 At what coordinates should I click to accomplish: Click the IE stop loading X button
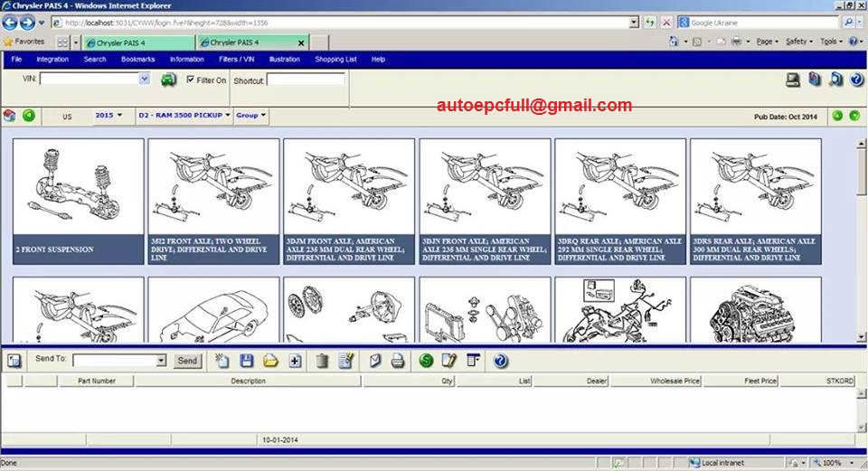[x=666, y=23]
